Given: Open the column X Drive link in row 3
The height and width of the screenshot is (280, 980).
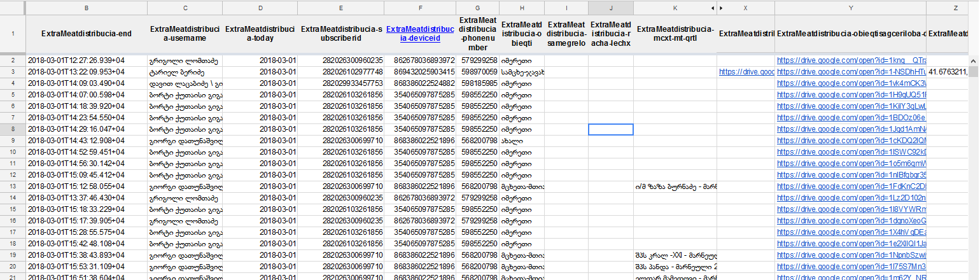Looking at the screenshot, I should pos(746,72).
